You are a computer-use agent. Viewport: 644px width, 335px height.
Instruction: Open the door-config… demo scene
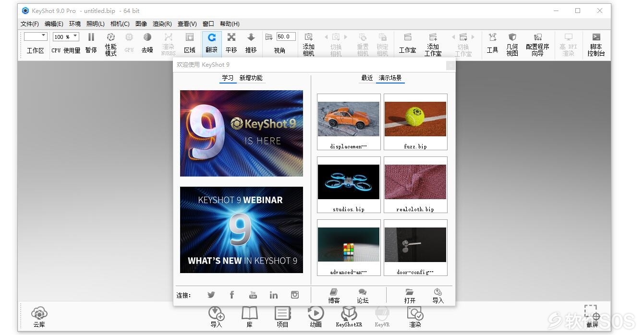click(415, 248)
